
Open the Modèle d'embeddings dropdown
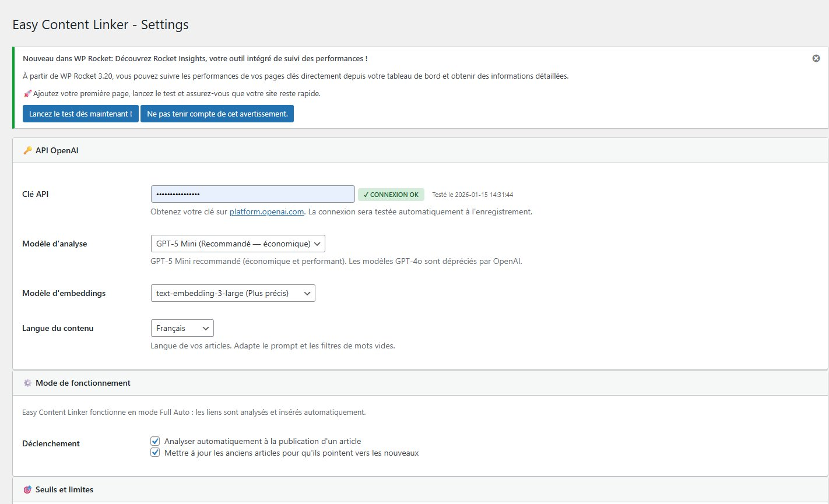point(232,293)
